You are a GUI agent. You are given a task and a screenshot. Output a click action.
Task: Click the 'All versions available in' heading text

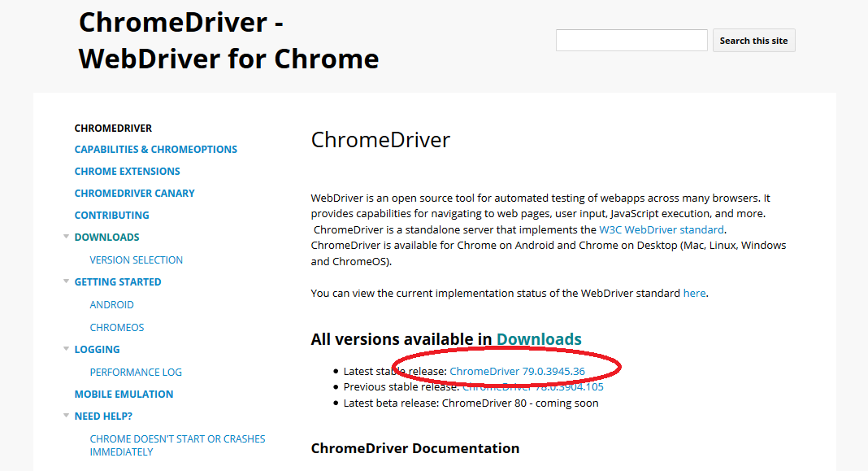401,339
